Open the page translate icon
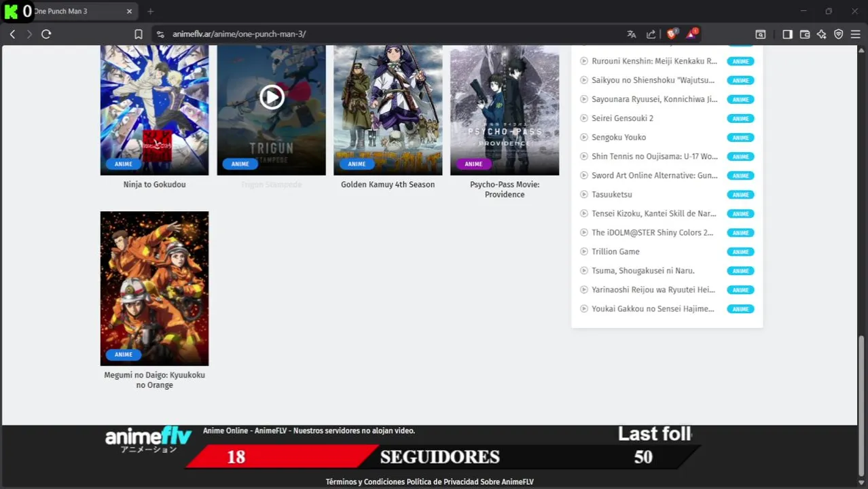Screen dimensions: 868x489 632,34
